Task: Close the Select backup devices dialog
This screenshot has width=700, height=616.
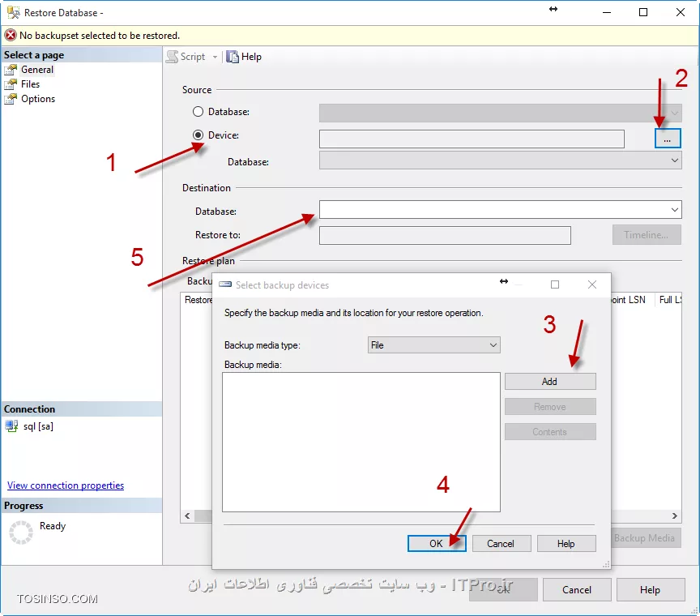Action: pos(592,284)
